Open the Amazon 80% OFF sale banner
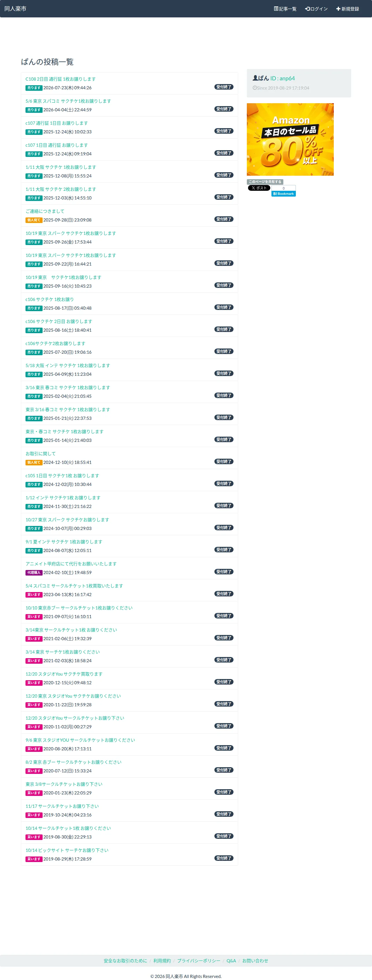The height and width of the screenshot is (980, 372). tap(290, 139)
